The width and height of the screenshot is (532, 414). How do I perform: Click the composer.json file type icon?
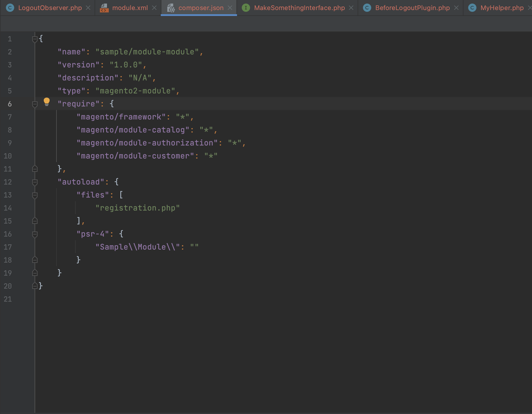pyautogui.click(x=171, y=8)
